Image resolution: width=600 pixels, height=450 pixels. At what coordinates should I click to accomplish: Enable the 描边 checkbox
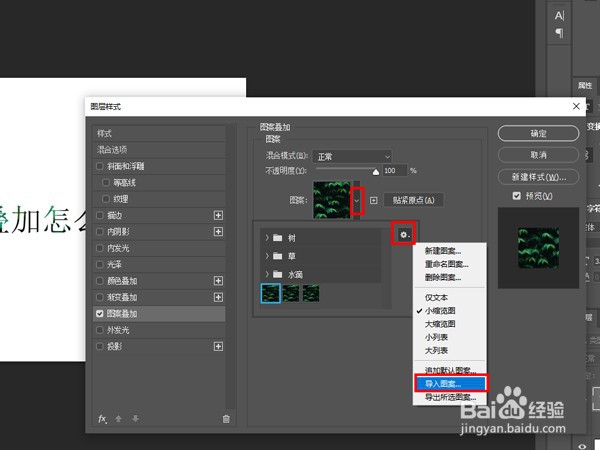(x=100, y=215)
